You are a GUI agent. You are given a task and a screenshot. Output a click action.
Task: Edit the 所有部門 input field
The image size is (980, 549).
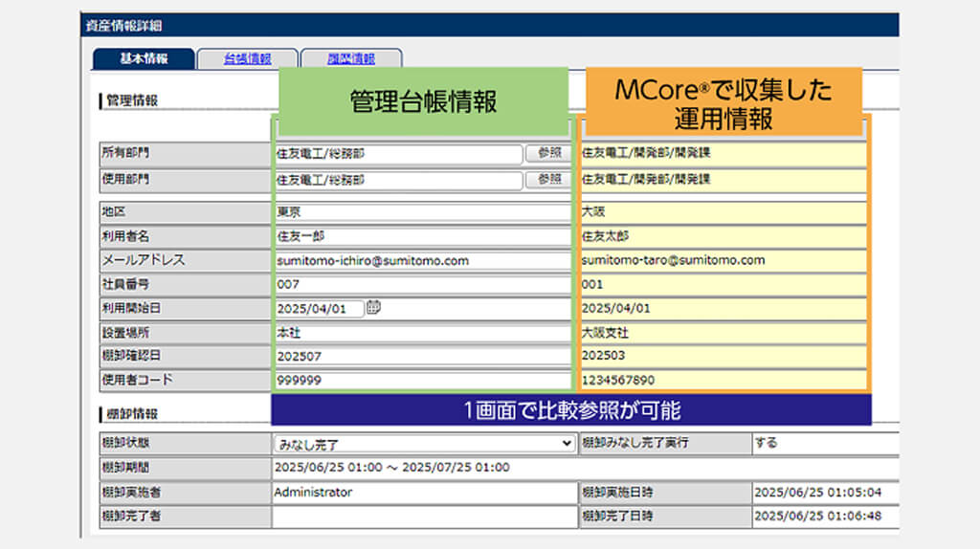[398, 154]
